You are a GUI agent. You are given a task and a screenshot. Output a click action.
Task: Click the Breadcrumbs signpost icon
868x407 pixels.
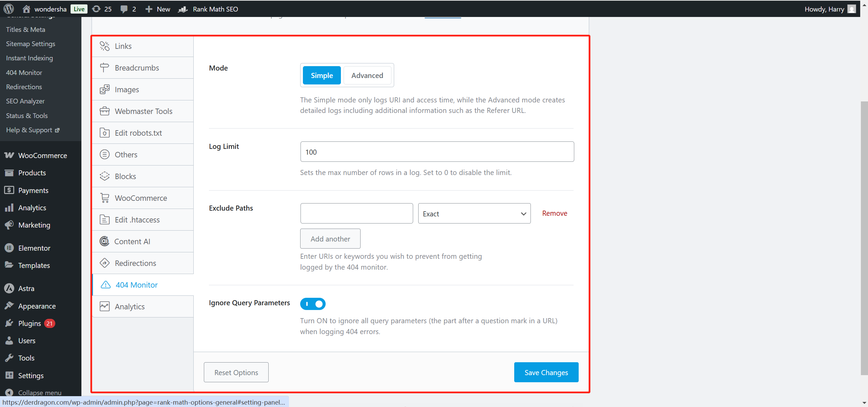[104, 68]
